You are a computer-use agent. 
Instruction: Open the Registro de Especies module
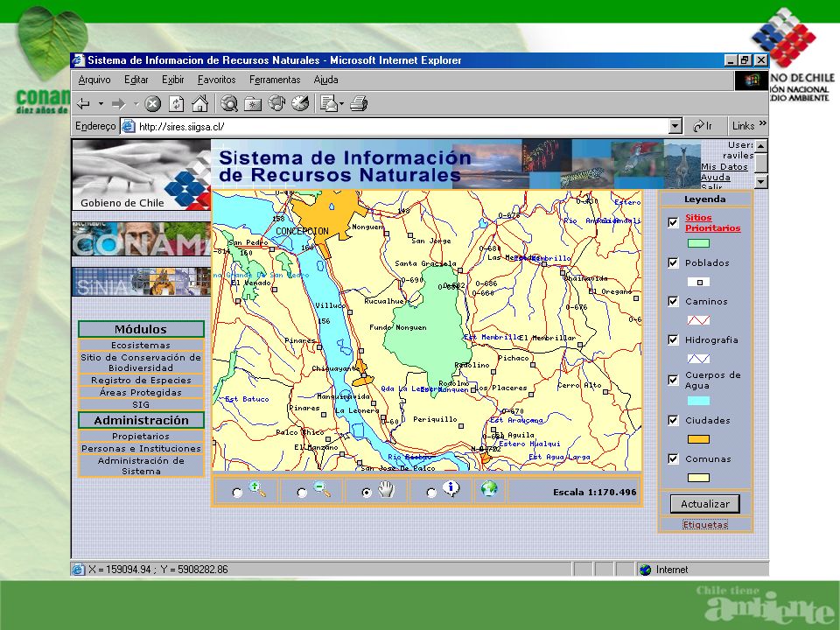click(141, 381)
